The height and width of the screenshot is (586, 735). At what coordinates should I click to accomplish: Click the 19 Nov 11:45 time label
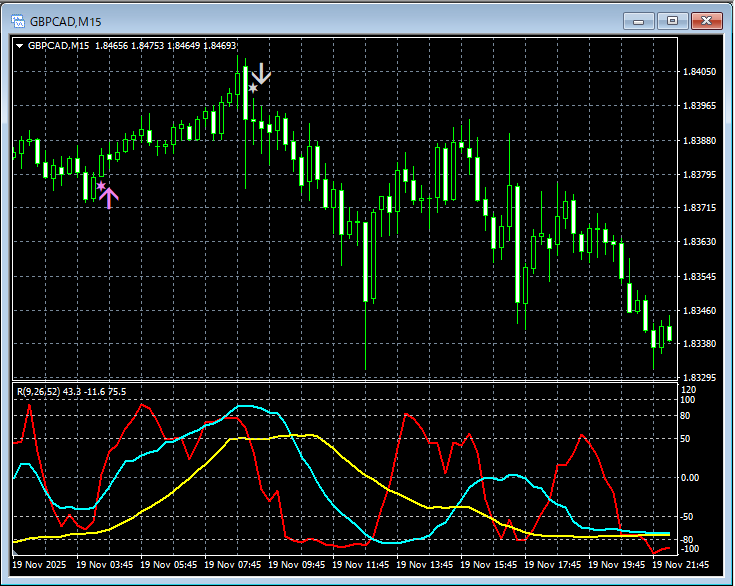pos(360,564)
